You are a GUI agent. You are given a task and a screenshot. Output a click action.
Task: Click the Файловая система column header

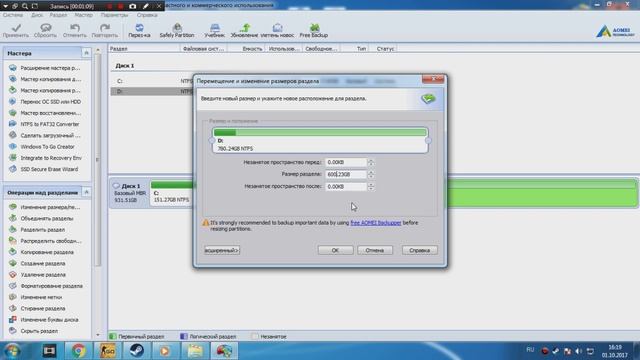click(203, 49)
